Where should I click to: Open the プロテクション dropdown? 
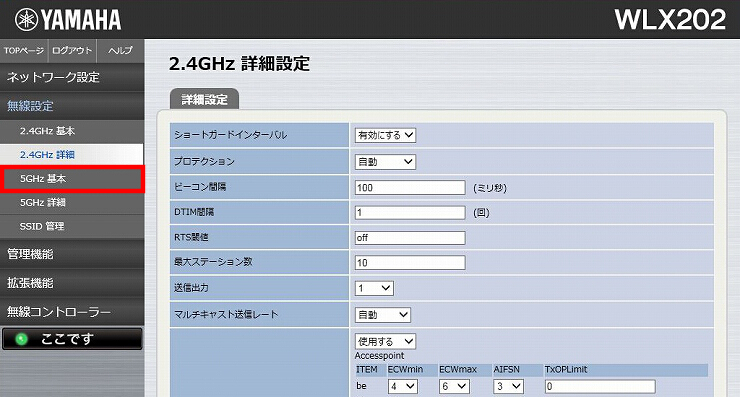[385, 162]
